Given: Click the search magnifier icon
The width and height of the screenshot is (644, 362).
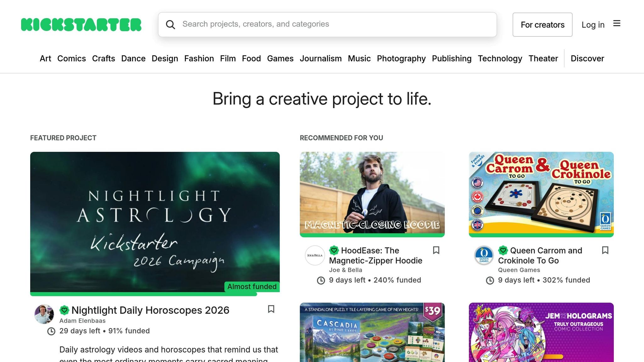Looking at the screenshot, I should tap(171, 24).
